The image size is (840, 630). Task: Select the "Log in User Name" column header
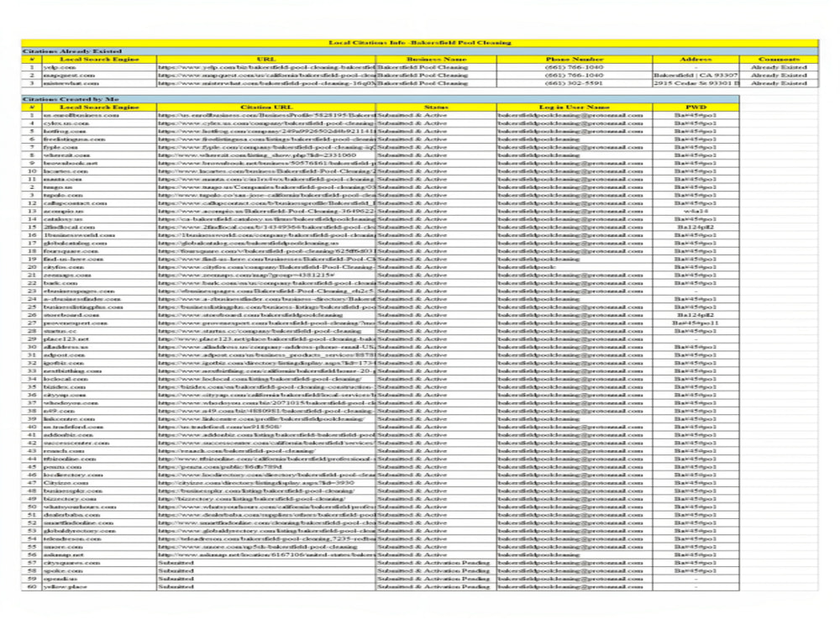575,108
